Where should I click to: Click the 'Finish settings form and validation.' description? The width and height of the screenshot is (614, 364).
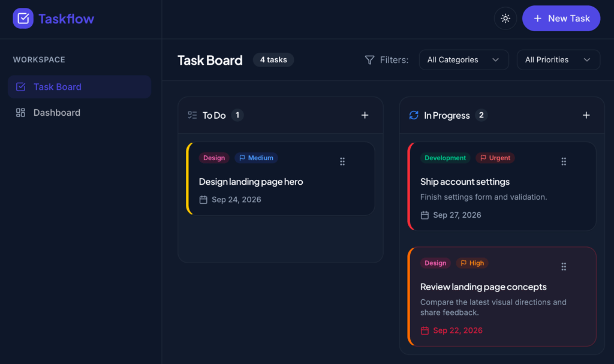click(484, 197)
